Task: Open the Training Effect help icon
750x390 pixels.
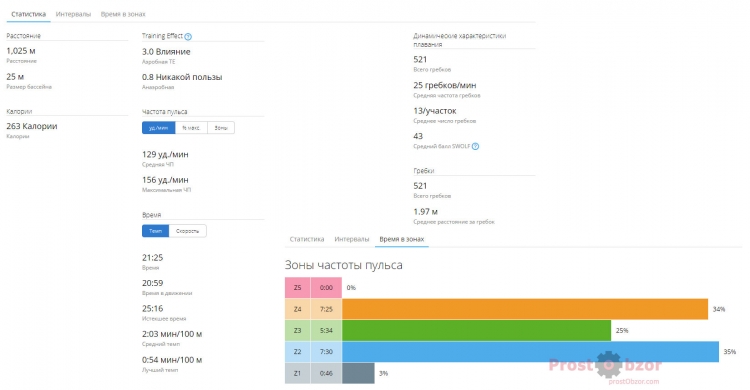Action: tap(188, 37)
